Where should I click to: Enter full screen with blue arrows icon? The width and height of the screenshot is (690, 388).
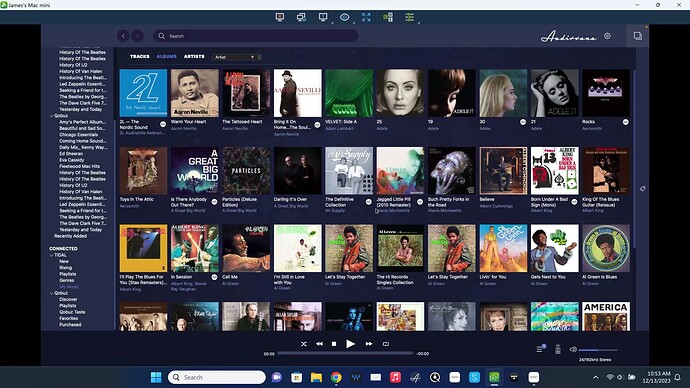pyautogui.click(x=366, y=17)
